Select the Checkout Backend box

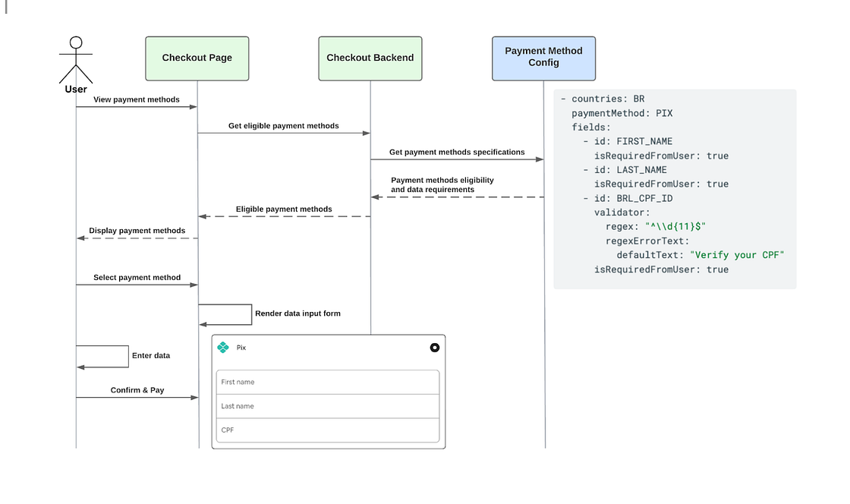pos(370,58)
